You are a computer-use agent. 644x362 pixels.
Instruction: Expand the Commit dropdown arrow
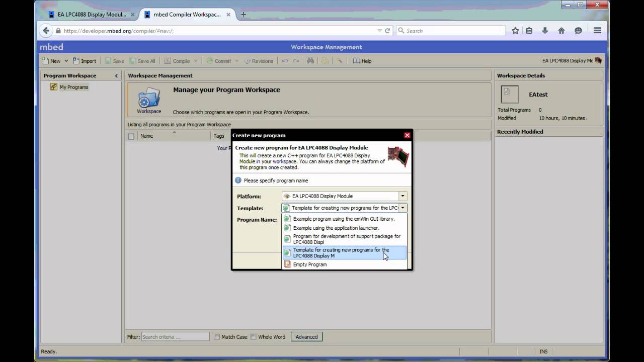point(236,61)
